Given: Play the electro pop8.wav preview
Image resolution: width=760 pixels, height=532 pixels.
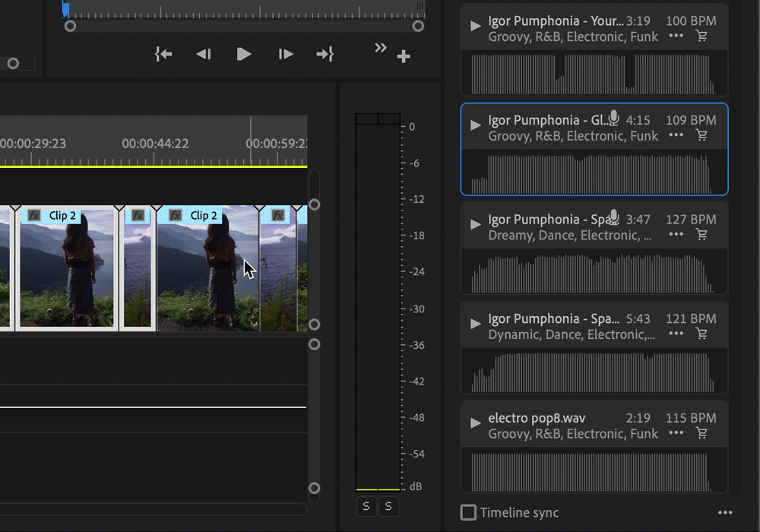Looking at the screenshot, I should pos(476,423).
